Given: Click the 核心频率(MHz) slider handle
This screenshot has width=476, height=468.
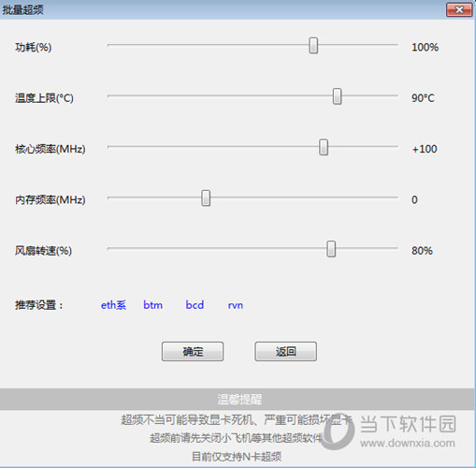Looking at the screenshot, I should 324,147.
